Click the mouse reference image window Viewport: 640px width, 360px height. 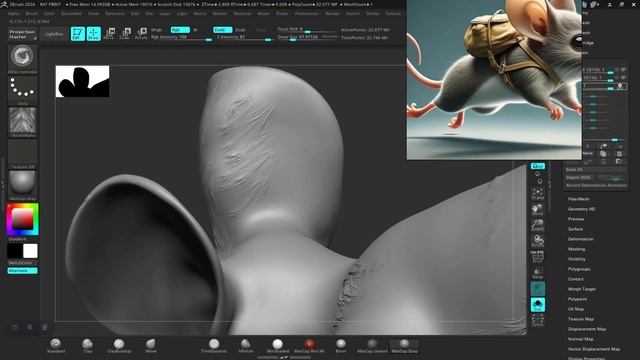494,80
